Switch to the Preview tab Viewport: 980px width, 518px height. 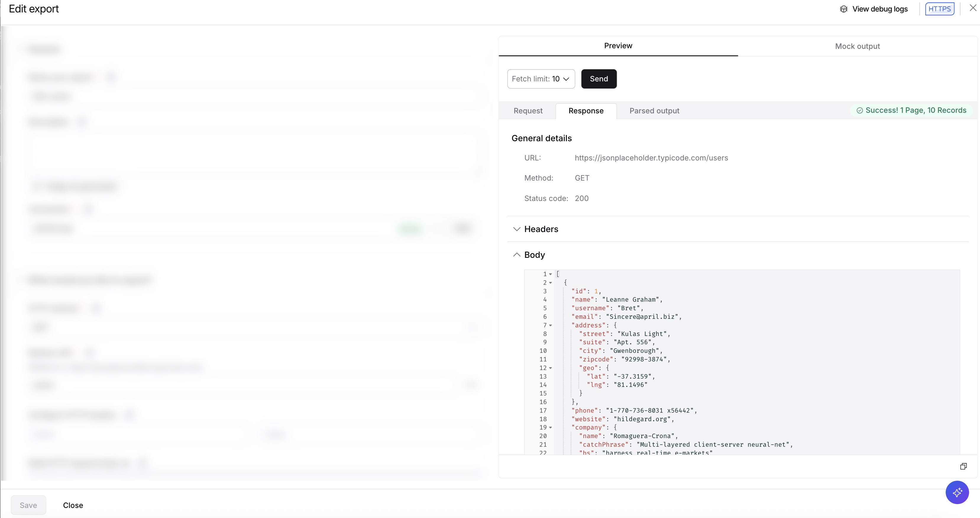click(x=618, y=46)
